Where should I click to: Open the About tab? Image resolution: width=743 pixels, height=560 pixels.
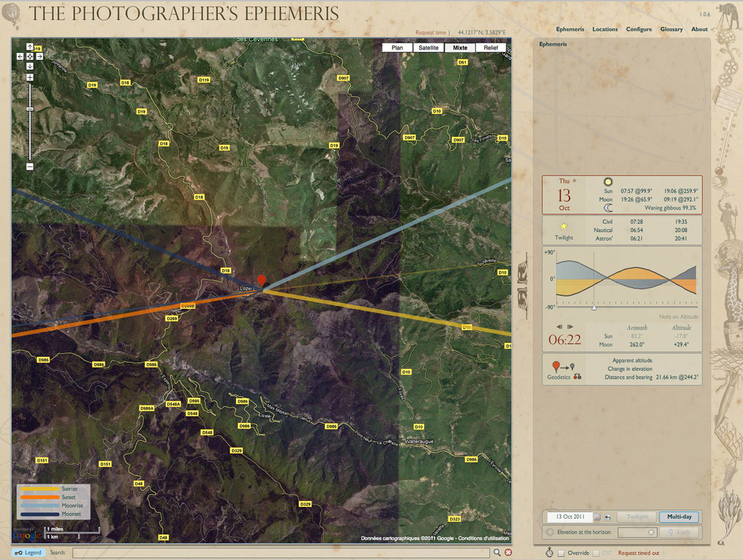point(700,29)
